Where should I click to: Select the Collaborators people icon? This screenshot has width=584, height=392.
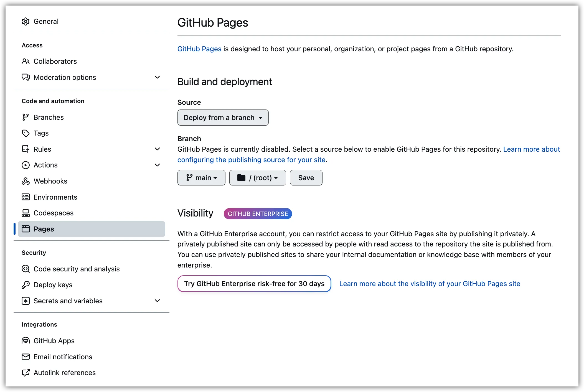pyautogui.click(x=26, y=61)
